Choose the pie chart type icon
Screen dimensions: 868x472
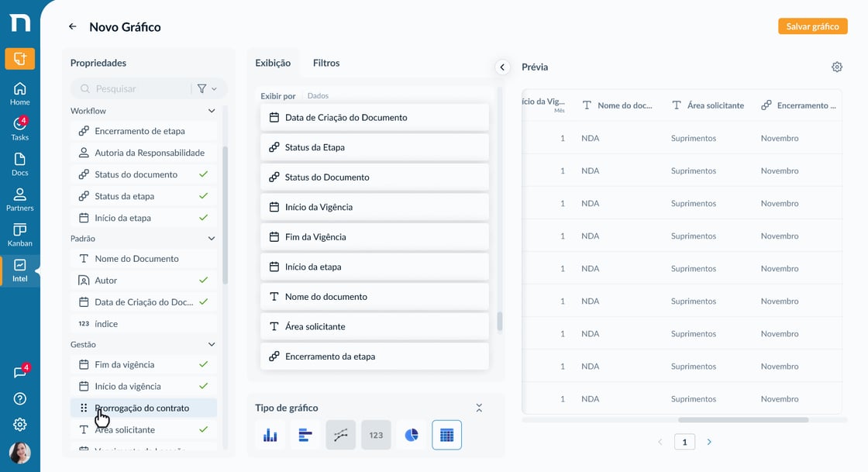click(x=412, y=435)
